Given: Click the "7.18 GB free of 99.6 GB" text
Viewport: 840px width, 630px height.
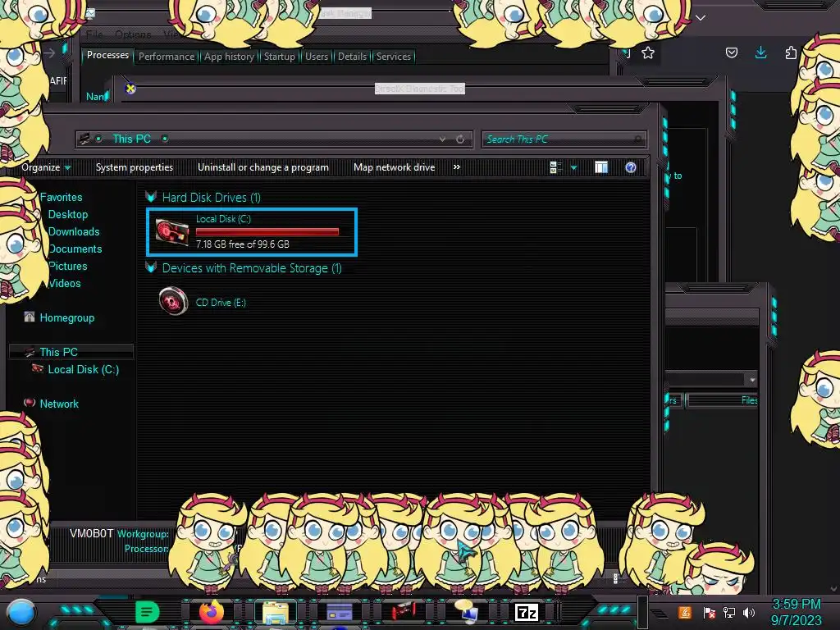Looking at the screenshot, I should (243, 244).
